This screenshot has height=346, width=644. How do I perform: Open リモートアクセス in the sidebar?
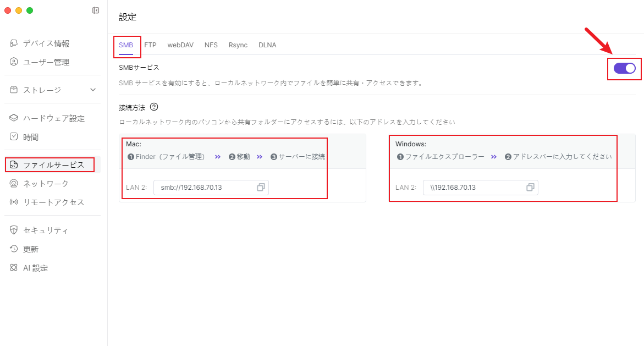[53, 202]
